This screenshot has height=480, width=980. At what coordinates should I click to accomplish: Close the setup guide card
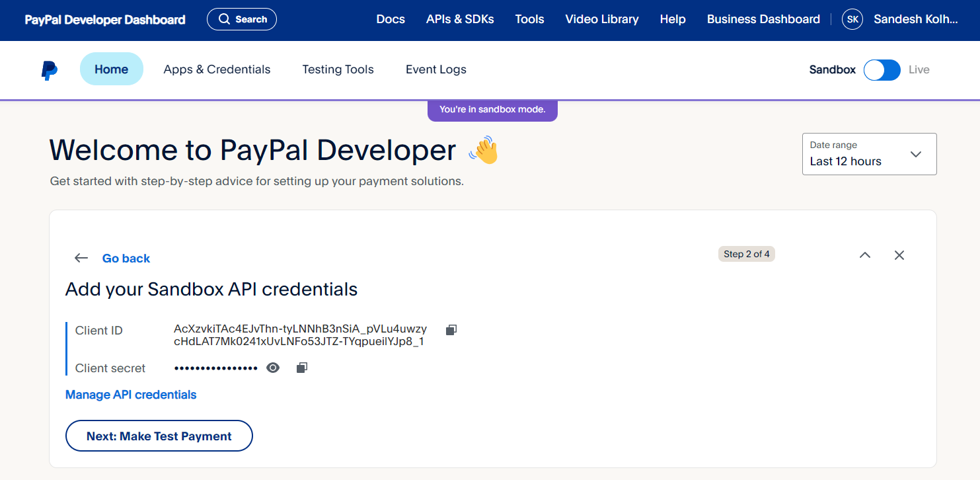[x=899, y=255]
